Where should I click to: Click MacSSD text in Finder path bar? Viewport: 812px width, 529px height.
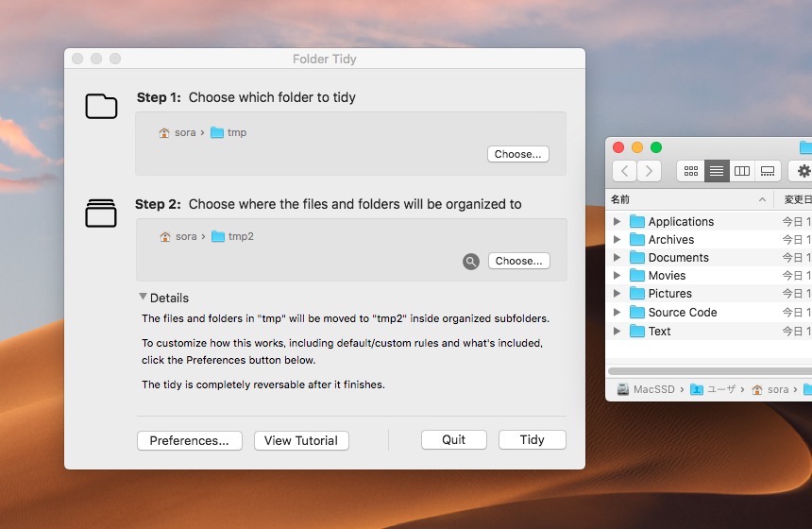click(x=654, y=389)
